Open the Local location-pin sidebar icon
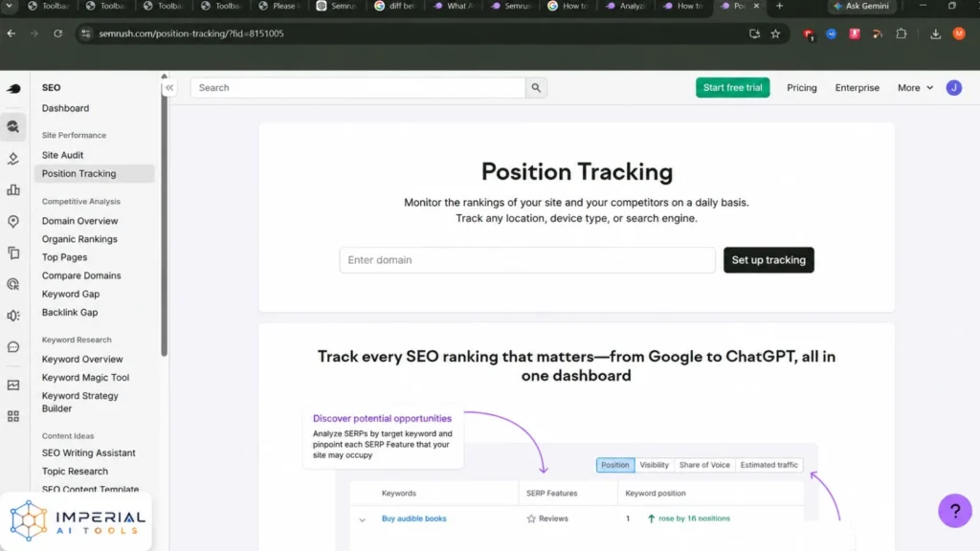 pyautogui.click(x=13, y=221)
